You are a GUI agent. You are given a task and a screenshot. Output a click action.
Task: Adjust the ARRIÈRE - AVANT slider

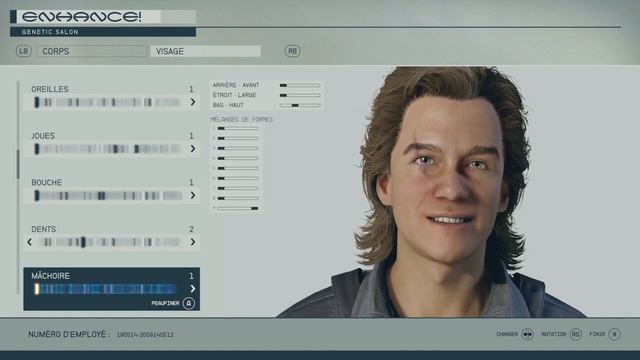click(300, 85)
